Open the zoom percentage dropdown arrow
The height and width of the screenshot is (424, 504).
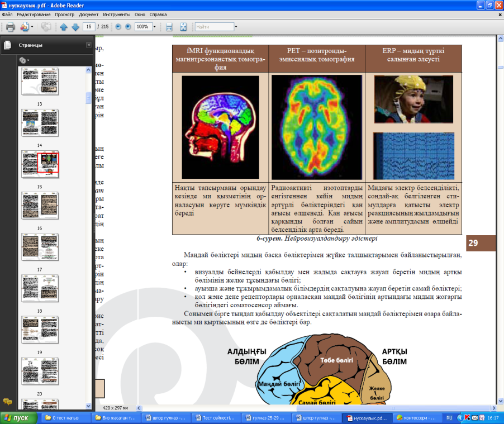click(x=155, y=27)
